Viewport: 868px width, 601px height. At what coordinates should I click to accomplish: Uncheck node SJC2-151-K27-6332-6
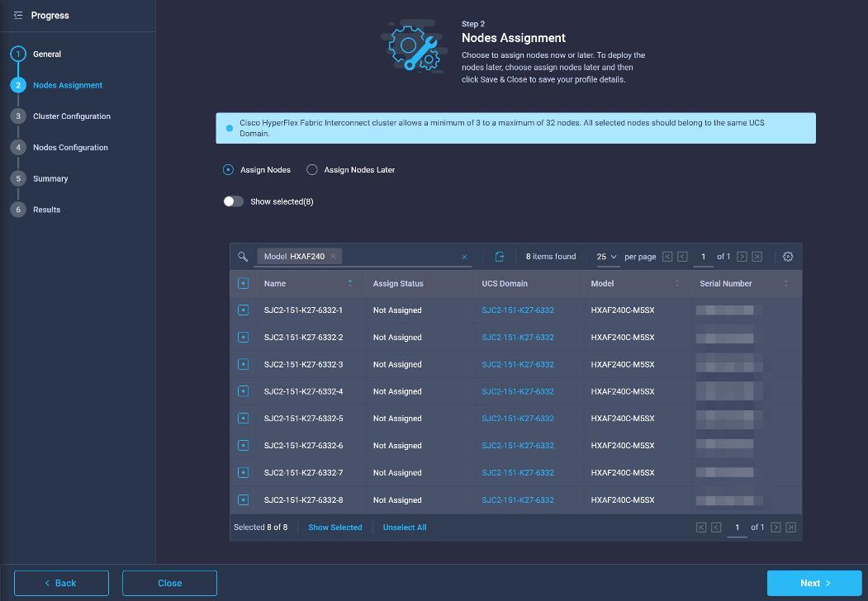pyautogui.click(x=243, y=446)
